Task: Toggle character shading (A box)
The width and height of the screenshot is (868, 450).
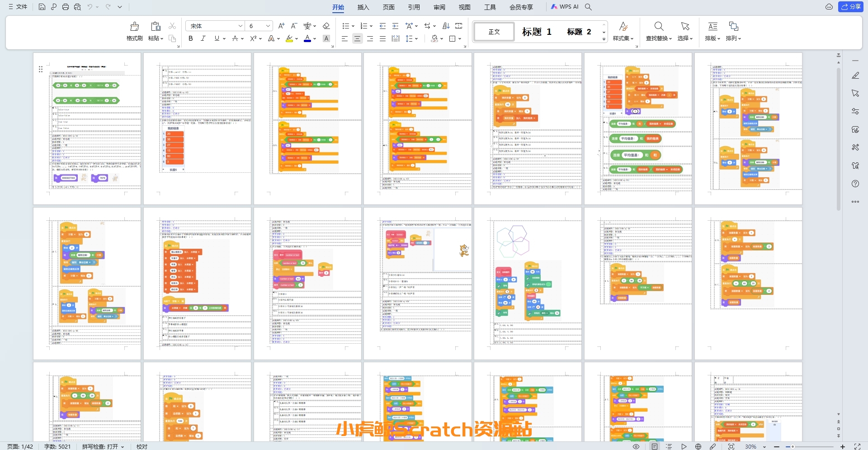Action: point(326,38)
